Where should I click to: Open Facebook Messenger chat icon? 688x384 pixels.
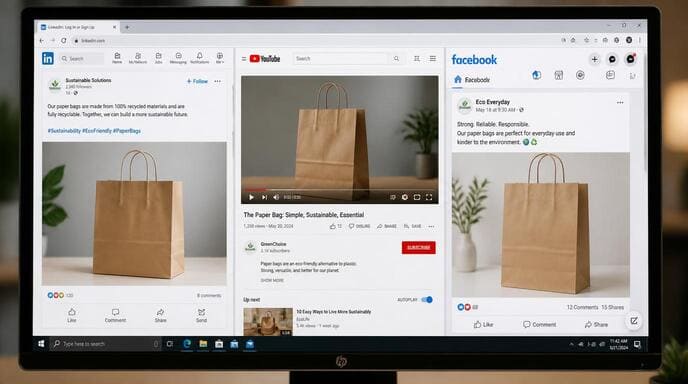click(613, 59)
